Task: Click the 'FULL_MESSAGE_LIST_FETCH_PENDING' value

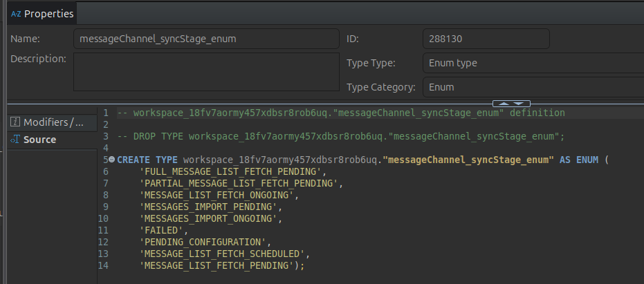Action: (x=230, y=171)
